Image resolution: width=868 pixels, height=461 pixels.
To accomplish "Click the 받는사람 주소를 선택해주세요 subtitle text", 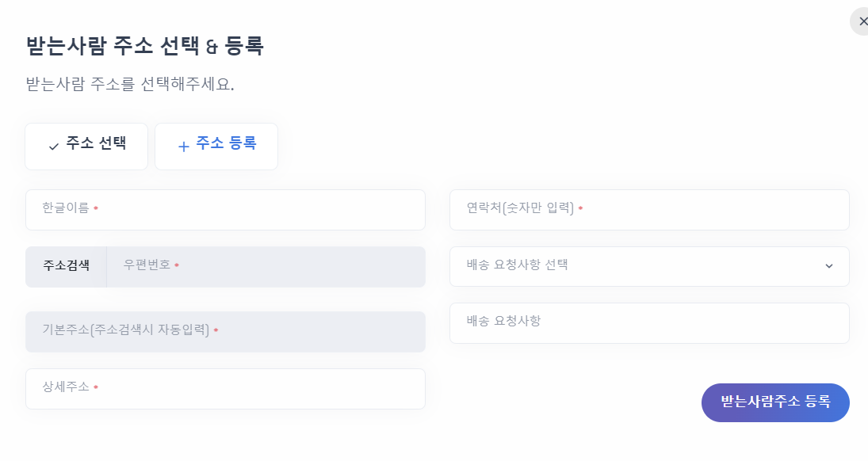I will pos(130,84).
